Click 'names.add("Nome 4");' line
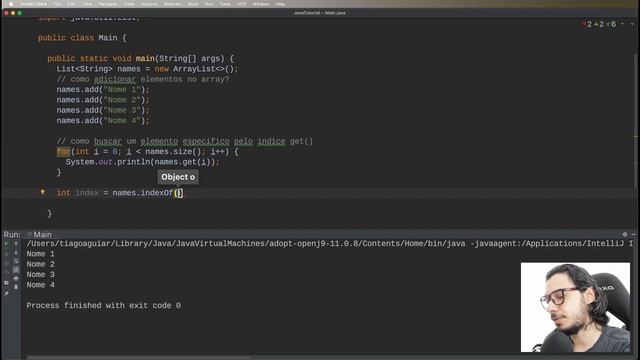The width and height of the screenshot is (640, 360). 103,121
